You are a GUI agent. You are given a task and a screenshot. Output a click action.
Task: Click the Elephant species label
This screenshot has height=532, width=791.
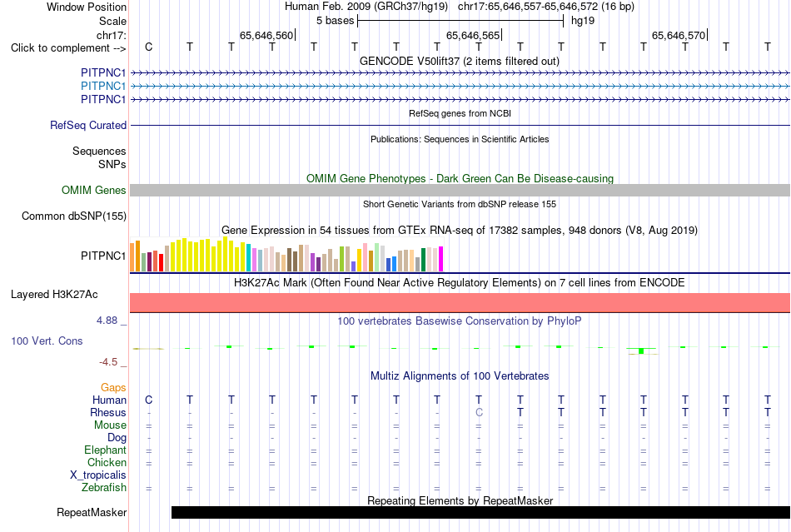tap(106, 450)
